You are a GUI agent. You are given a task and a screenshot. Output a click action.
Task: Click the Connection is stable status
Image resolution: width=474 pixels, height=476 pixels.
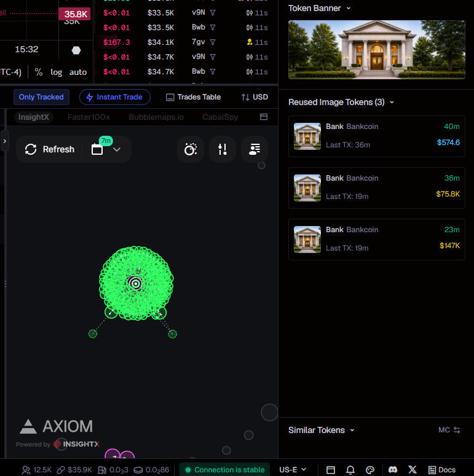[224, 470]
